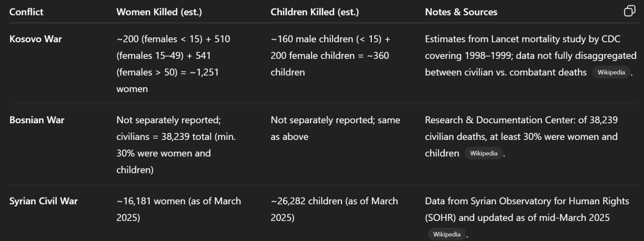Open the Wikipedia source for Kosovo War
This screenshot has width=644, height=241.
(611, 72)
